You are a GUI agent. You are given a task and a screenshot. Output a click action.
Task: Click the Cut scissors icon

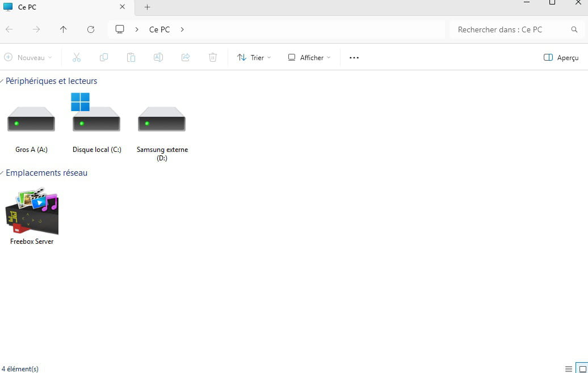pyautogui.click(x=77, y=57)
